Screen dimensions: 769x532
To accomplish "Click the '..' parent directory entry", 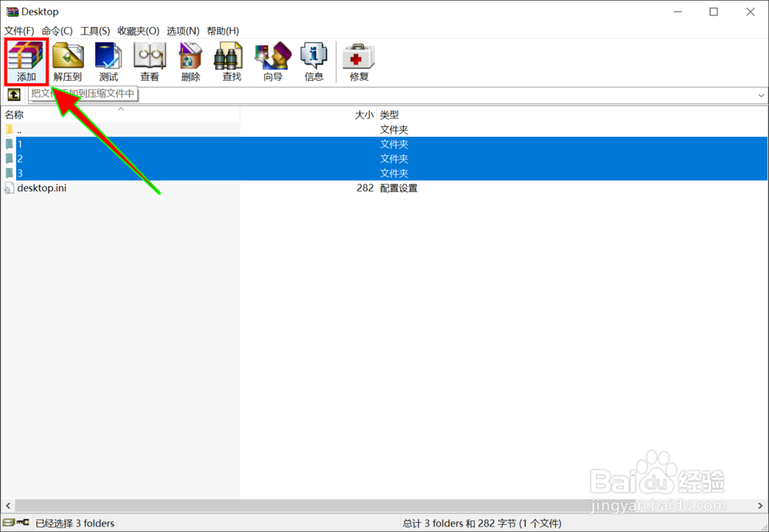I will tap(19, 130).
